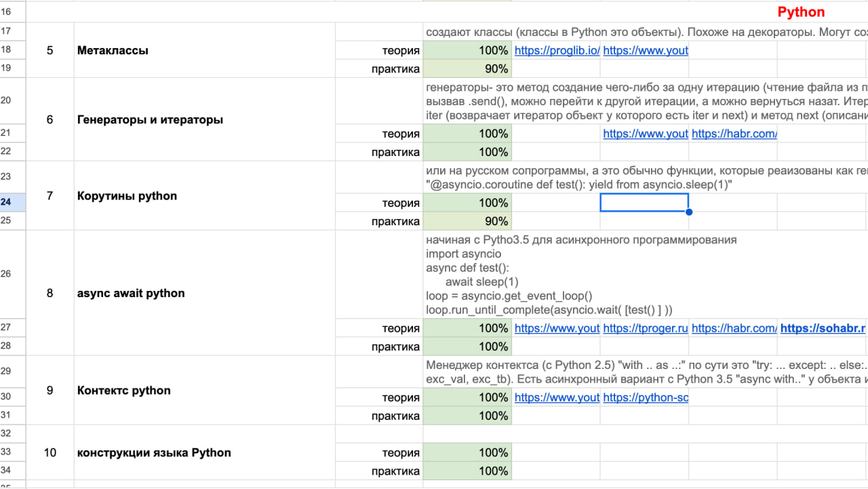Screen dimensions: 868x489
Task: Open the bold sohabr link
Action: (822, 328)
